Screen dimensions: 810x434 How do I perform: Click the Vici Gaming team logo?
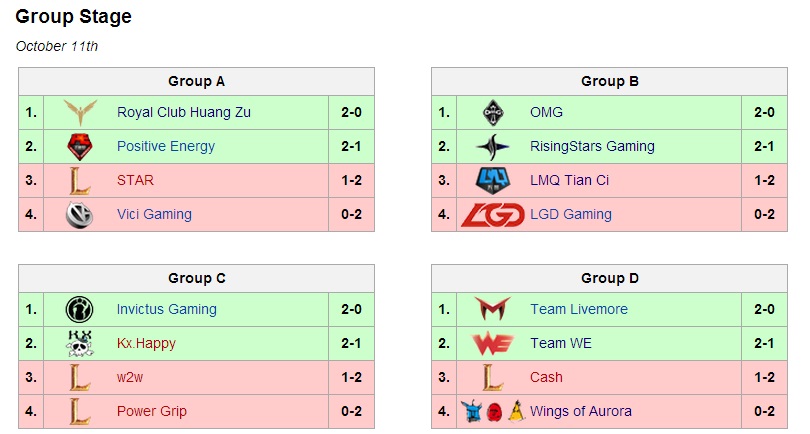coord(79,214)
